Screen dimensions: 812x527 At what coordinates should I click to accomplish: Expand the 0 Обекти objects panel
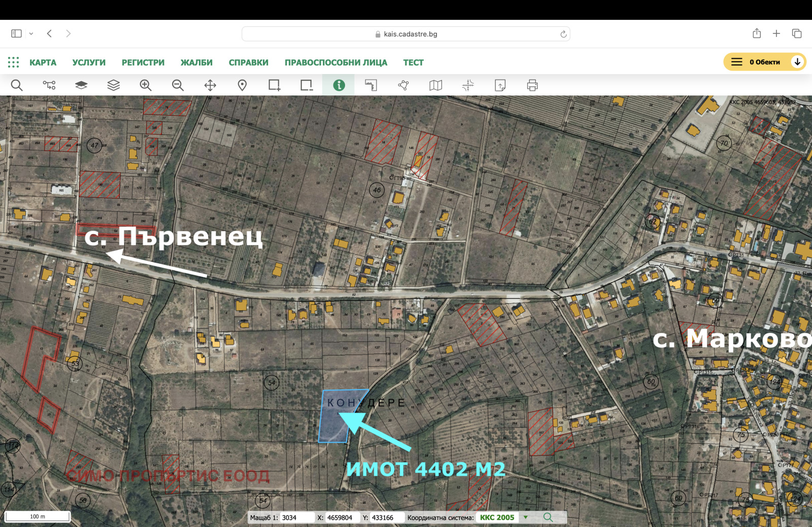[x=797, y=62]
